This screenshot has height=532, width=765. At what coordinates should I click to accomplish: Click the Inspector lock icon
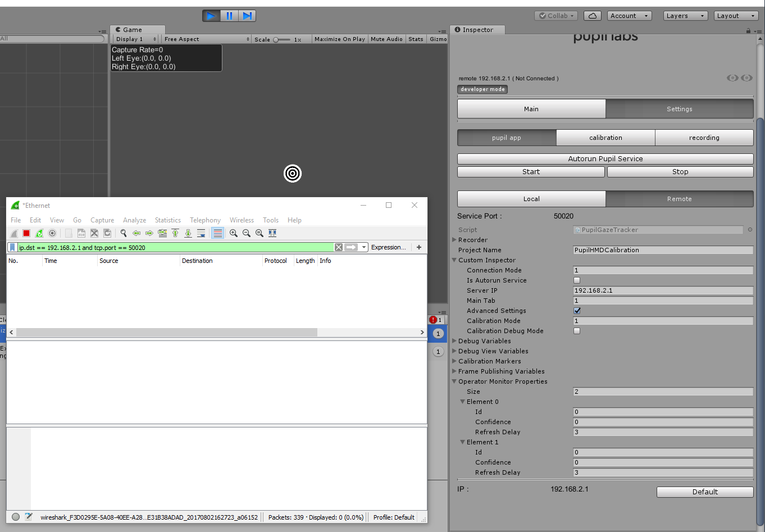point(748,30)
